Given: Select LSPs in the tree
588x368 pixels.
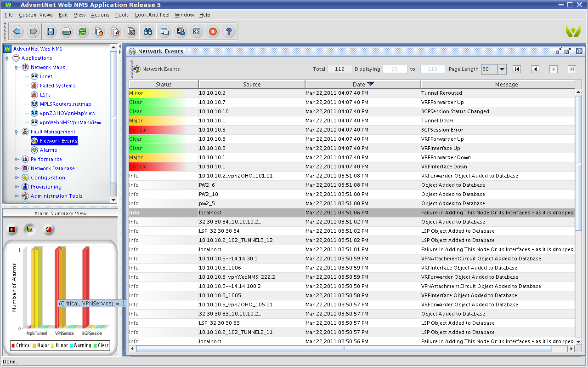Looking at the screenshot, I should point(45,95).
